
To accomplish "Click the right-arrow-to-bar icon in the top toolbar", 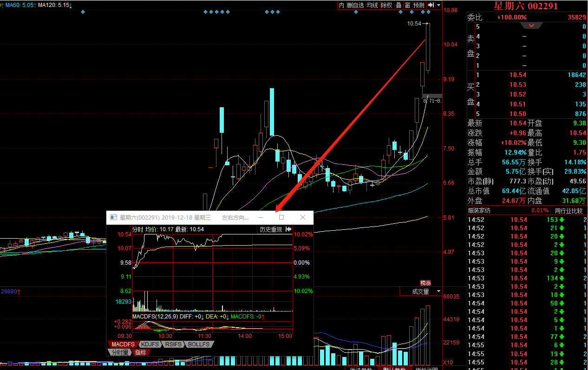I will click(x=431, y=5).
